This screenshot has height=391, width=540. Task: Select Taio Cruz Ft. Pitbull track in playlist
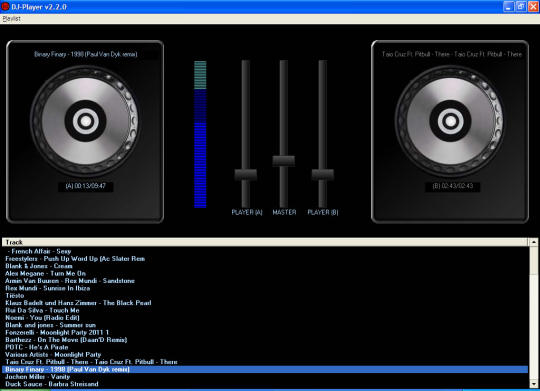click(264, 362)
